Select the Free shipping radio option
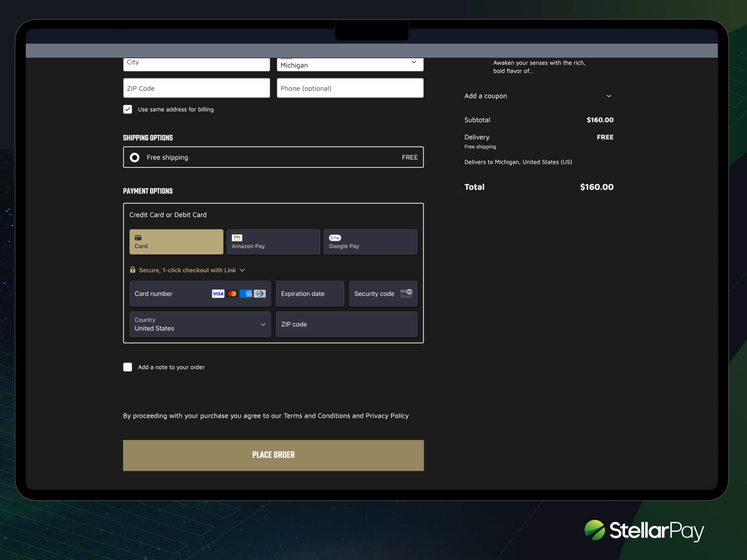The width and height of the screenshot is (747, 560). pyautogui.click(x=134, y=158)
